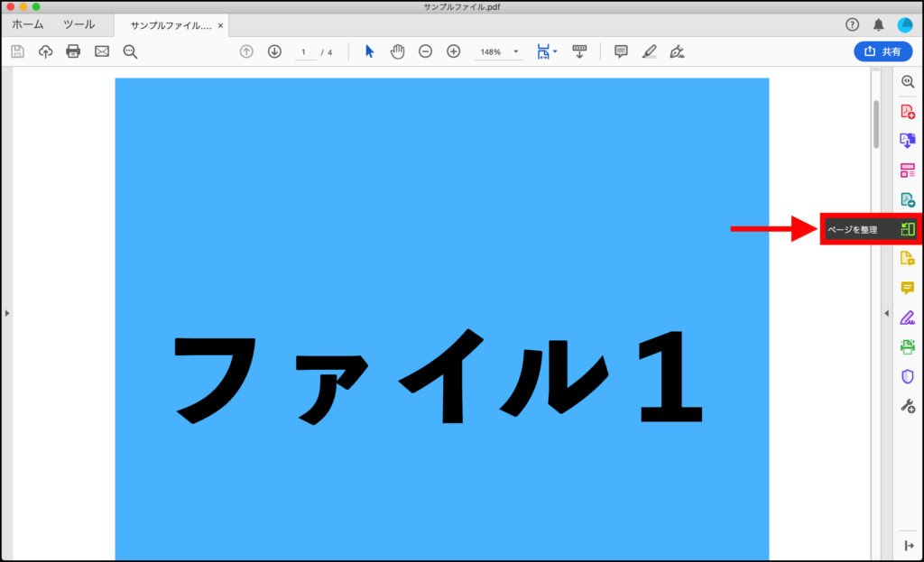
Task: Hide the right tools pane arrow
Action: point(886,313)
